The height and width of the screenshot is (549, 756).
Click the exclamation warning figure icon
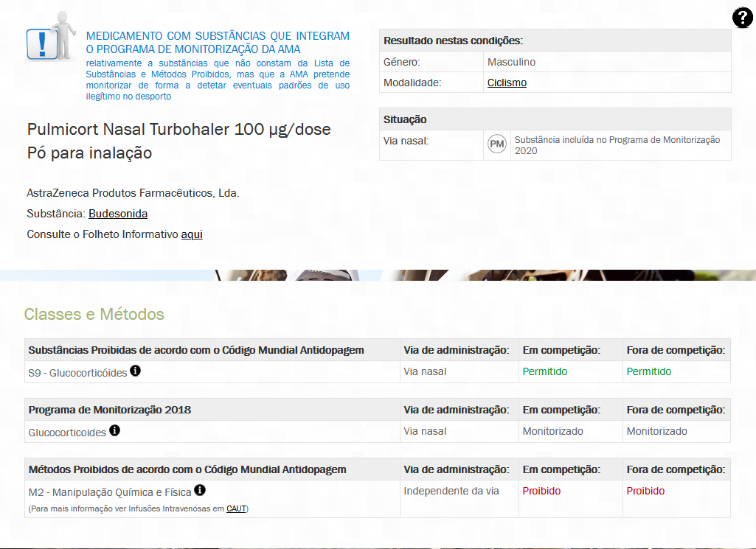[x=51, y=37]
